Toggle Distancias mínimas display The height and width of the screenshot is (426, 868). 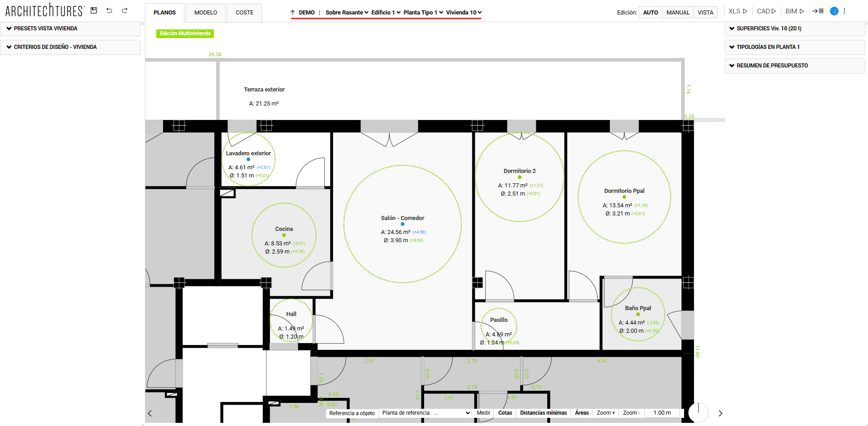pyautogui.click(x=543, y=413)
